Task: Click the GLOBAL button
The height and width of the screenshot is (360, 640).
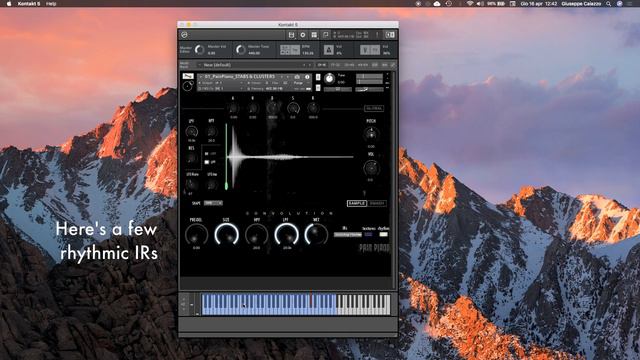Action: click(x=374, y=108)
